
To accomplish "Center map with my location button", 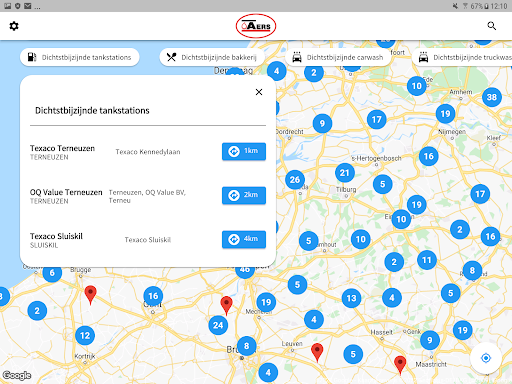I will point(486,358).
